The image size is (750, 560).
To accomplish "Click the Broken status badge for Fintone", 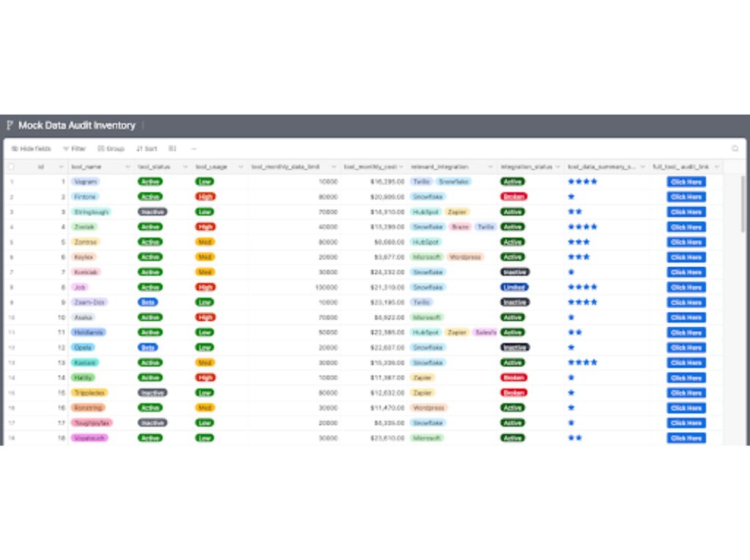I will pos(513,197).
